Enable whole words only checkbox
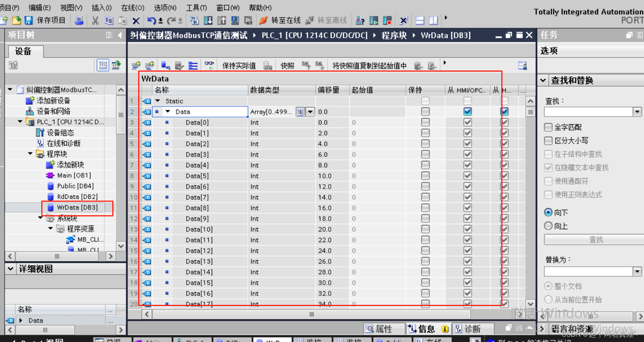Screen dimensions: 644x342 point(548,127)
